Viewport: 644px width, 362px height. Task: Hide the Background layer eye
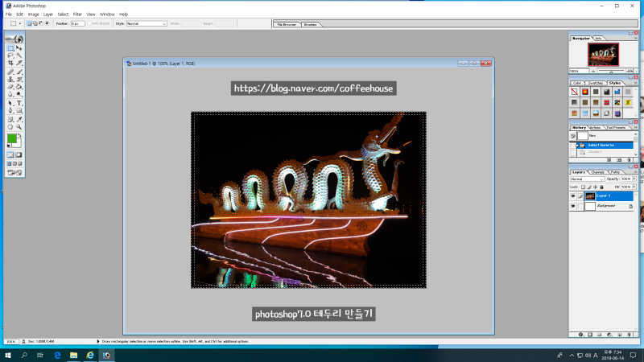pos(573,206)
